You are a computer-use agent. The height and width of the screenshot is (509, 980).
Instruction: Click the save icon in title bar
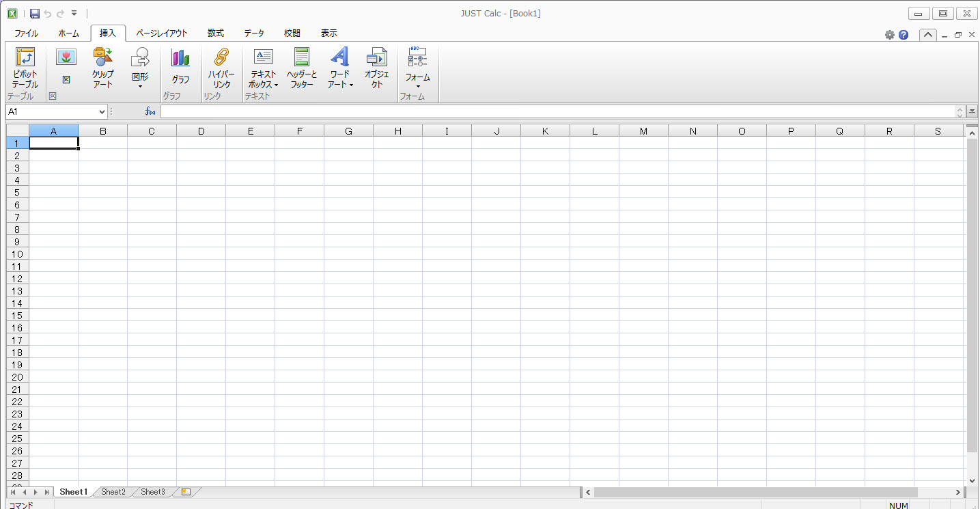click(x=35, y=14)
